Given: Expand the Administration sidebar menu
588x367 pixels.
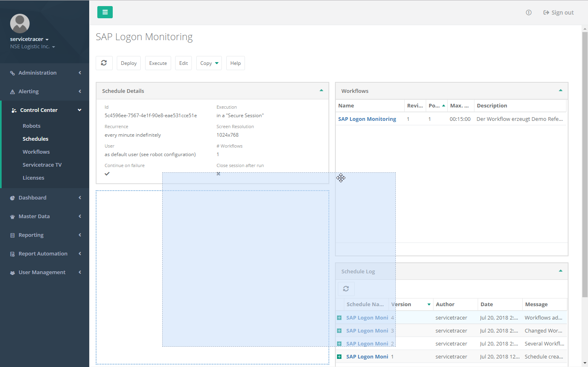Looking at the screenshot, I should tap(45, 73).
